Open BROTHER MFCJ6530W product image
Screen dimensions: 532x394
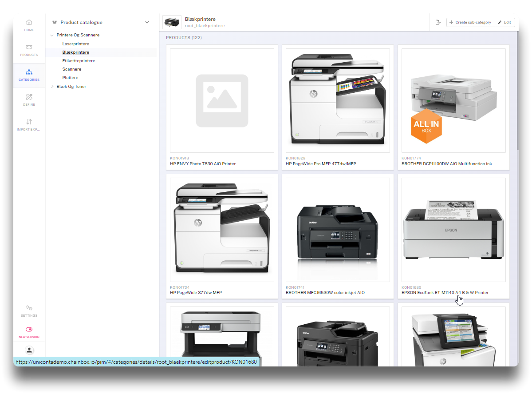(338, 230)
